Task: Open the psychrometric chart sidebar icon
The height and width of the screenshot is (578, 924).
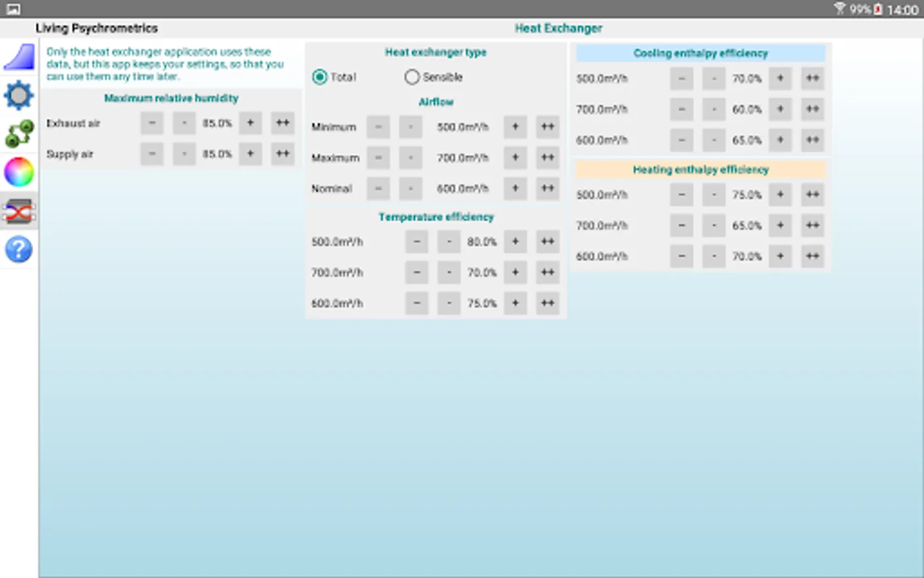Action: pyautogui.click(x=19, y=57)
